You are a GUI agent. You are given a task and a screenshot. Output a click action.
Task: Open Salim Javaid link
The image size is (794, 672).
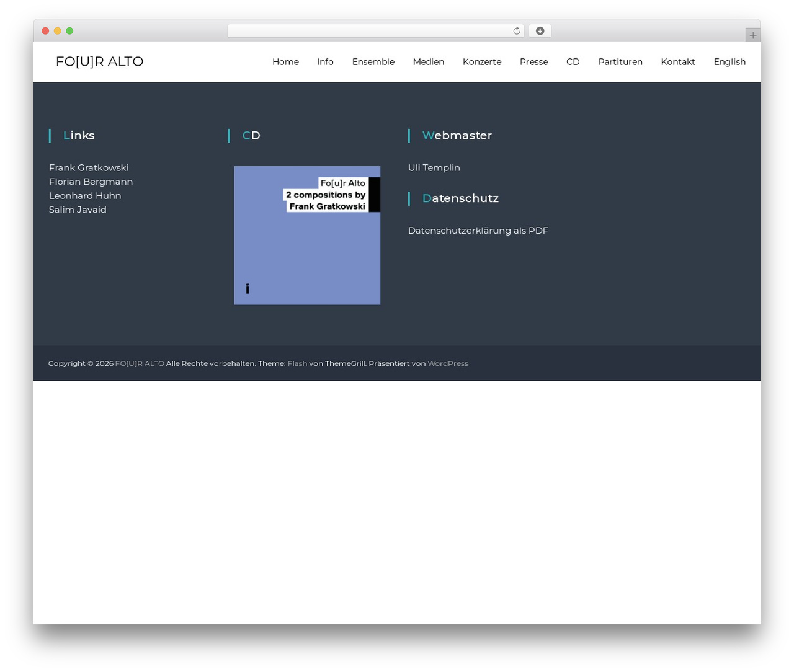click(78, 210)
